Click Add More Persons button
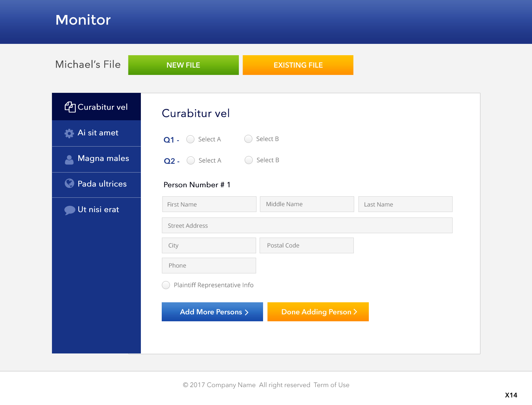Screen dimensions: 532x405 212,312
